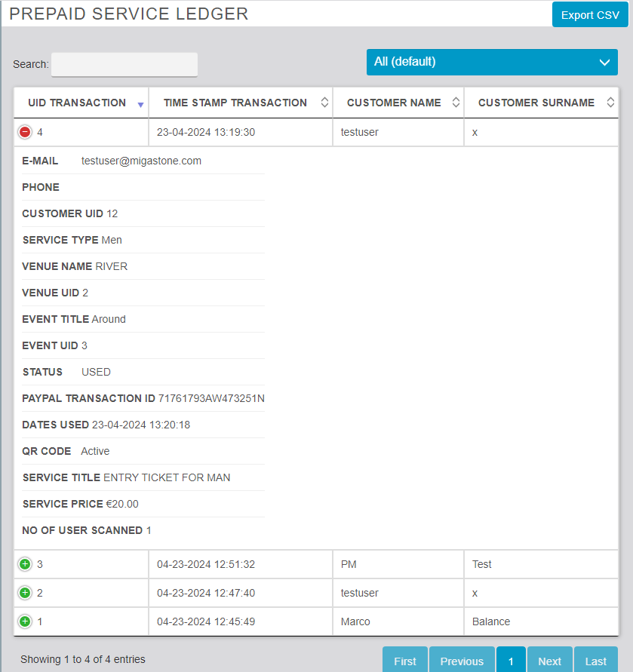Sort by UID Transaction arrow icon
Screen dimensions: 633x672
tap(140, 104)
